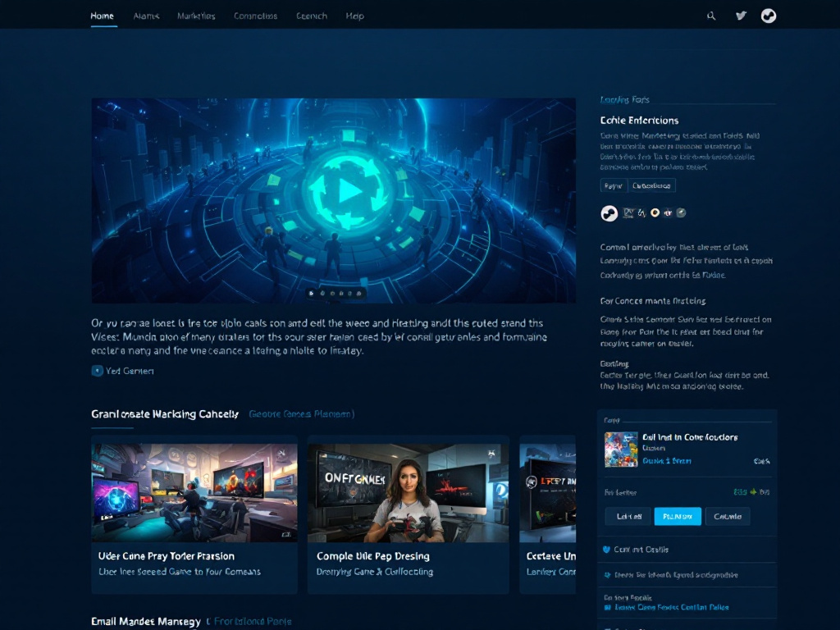Click the second, wider outlined tag button in the sidebar
Screen dimensions: 840x630
651,185
